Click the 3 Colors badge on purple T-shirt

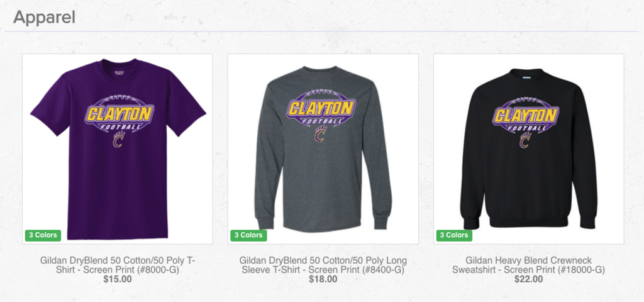[x=43, y=235]
